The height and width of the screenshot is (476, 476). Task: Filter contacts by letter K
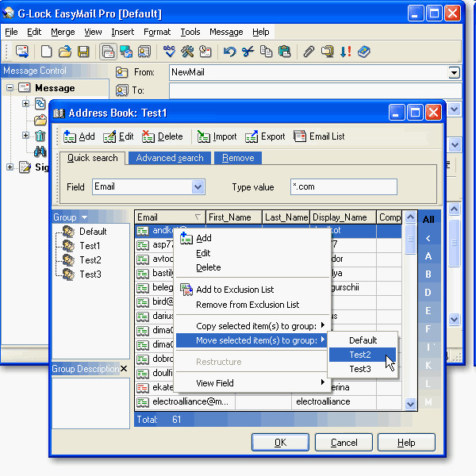pos(428,366)
